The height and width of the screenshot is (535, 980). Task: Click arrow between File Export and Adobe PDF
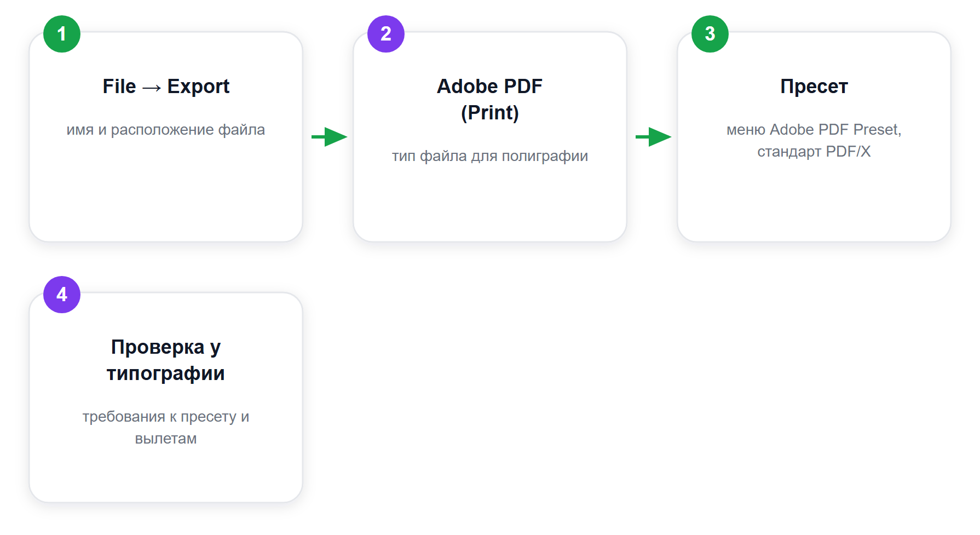click(329, 137)
